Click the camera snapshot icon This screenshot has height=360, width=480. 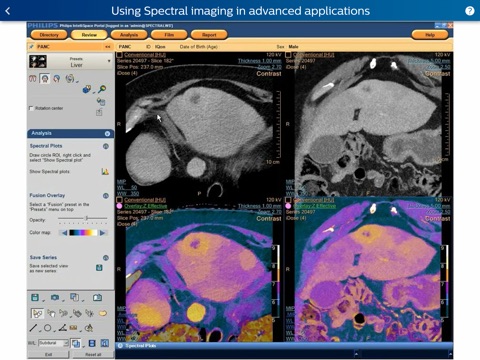(55, 297)
